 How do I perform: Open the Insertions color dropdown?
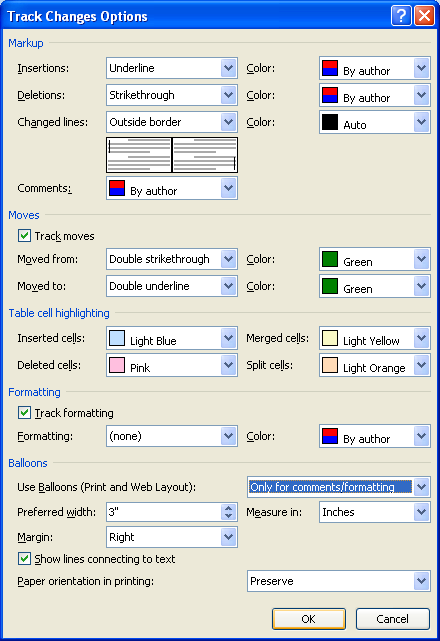(x=375, y=68)
